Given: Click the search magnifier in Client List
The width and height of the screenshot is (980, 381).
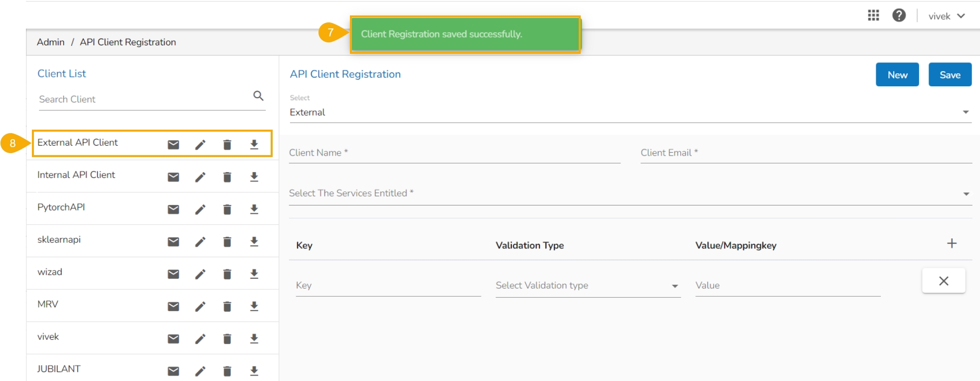Looking at the screenshot, I should pyautogui.click(x=258, y=96).
